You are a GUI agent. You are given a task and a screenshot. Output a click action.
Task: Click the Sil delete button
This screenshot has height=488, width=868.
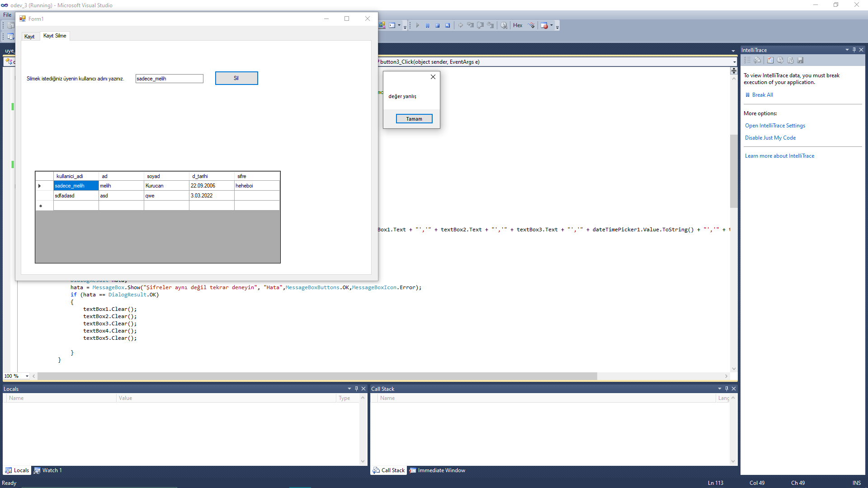236,78
